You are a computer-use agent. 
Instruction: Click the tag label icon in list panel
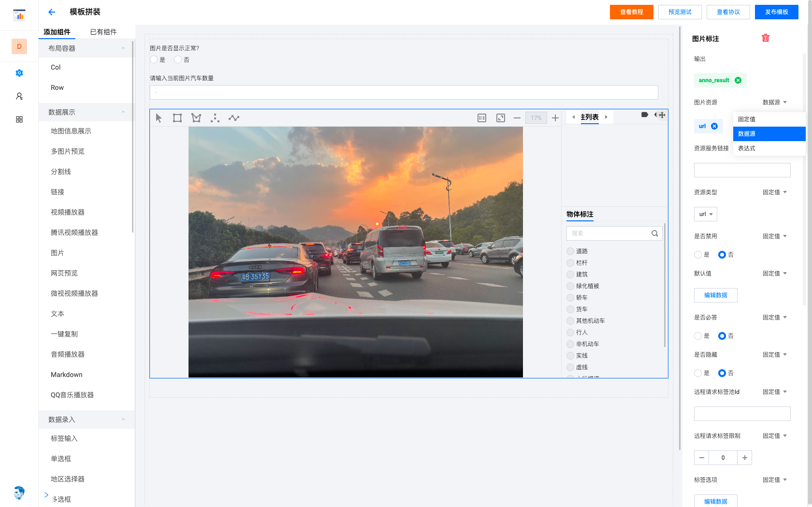645,115
